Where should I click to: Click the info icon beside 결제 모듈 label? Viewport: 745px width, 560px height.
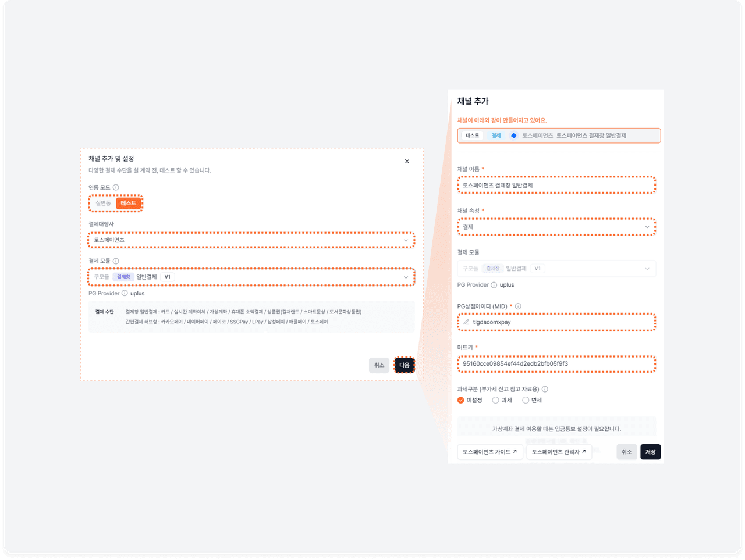click(116, 261)
